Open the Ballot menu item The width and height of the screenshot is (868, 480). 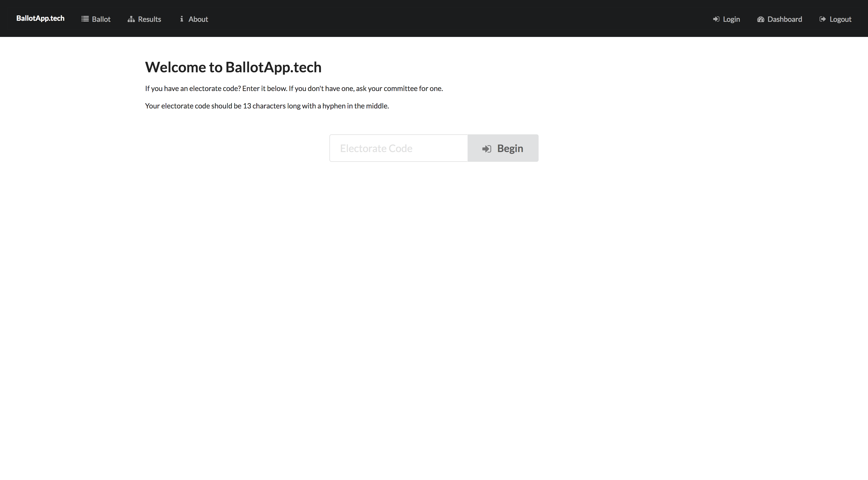(101, 19)
